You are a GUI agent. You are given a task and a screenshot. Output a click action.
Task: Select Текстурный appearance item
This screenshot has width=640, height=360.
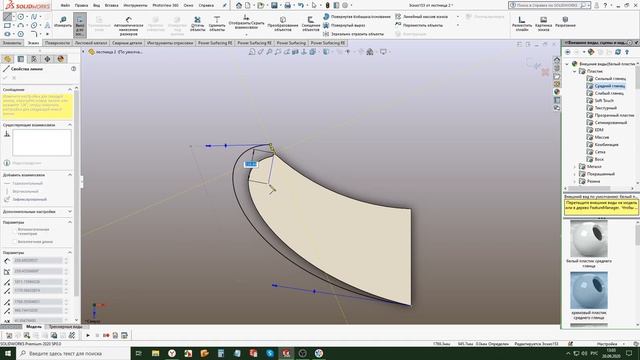click(602, 108)
